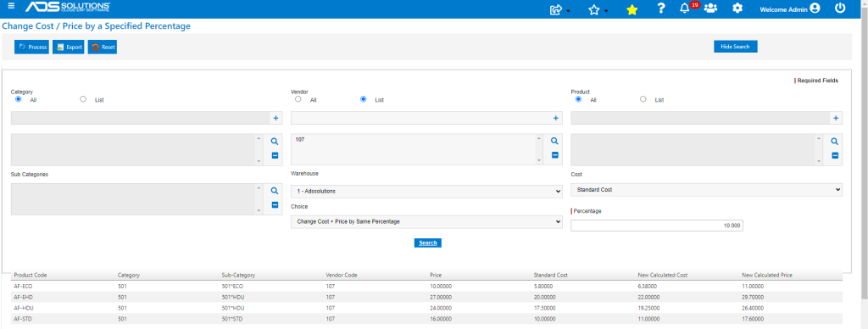Screen dimensions: 868x329
Task: Open the users group icon
Action: [x=710, y=8]
